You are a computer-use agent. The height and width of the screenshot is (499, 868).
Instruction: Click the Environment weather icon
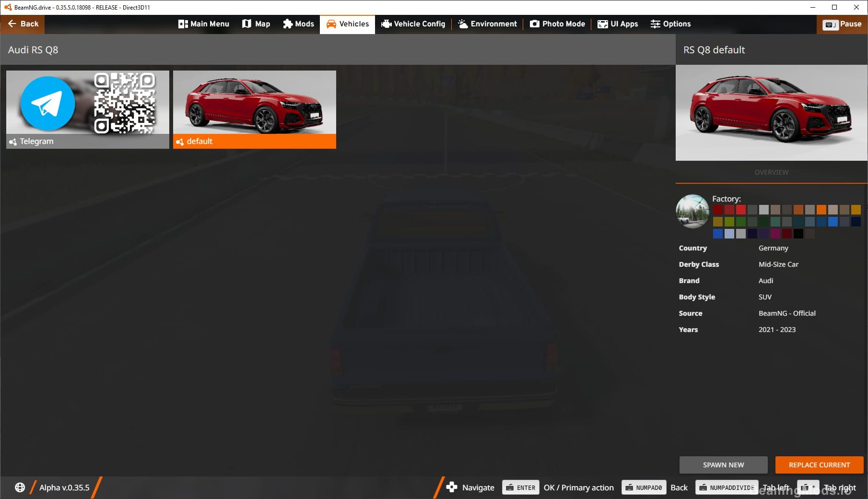click(x=463, y=24)
